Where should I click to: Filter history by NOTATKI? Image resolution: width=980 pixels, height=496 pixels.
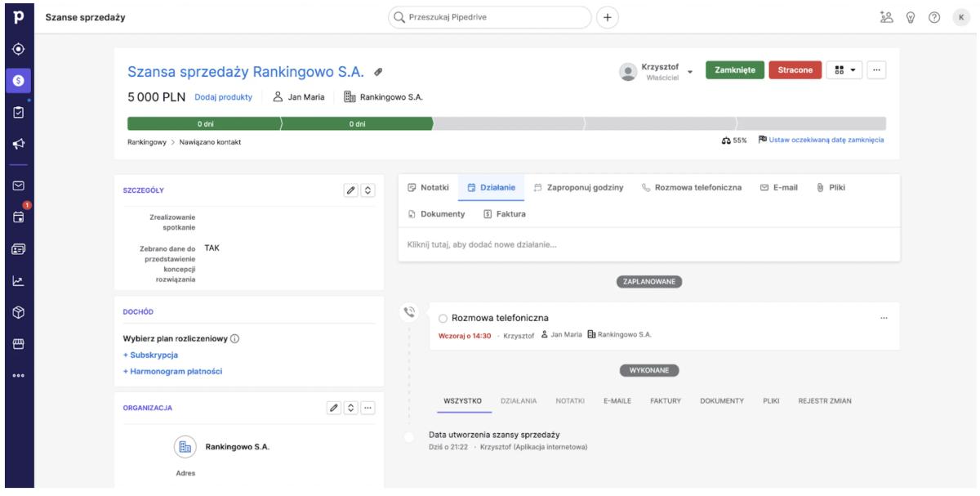coord(570,400)
